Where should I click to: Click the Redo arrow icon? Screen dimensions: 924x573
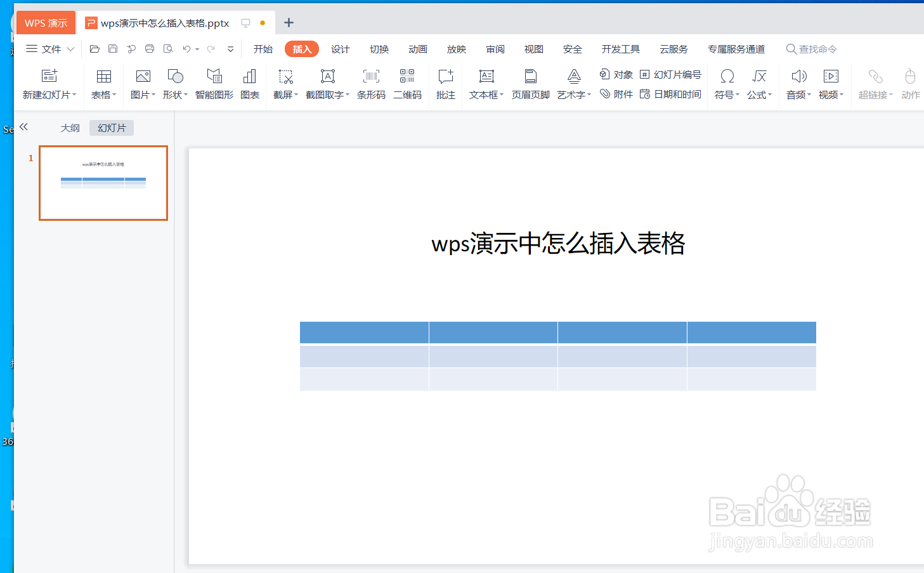[211, 49]
